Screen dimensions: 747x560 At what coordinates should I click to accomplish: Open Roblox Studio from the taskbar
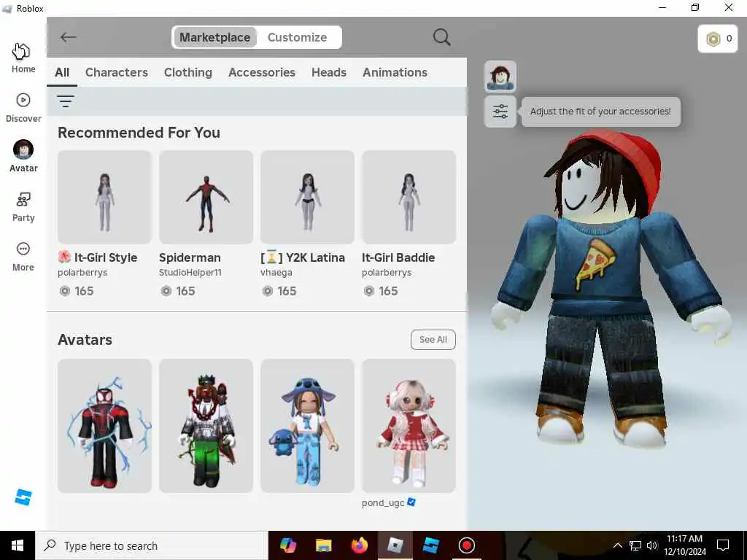(x=430, y=545)
